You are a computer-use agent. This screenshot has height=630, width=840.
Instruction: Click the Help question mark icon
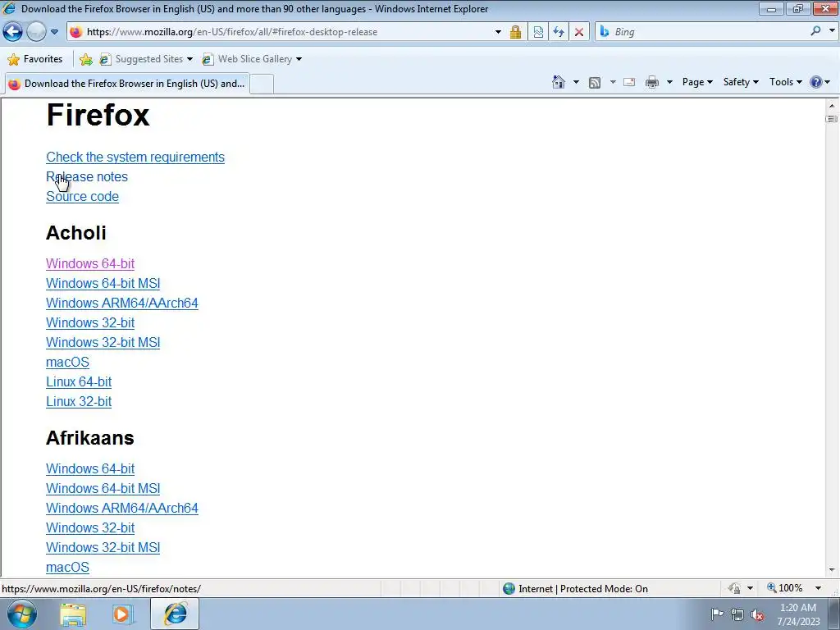pos(815,82)
